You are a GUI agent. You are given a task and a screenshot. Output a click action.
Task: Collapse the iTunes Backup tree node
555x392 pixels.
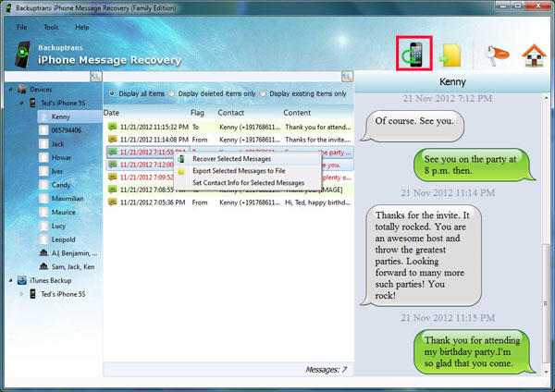[10, 280]
